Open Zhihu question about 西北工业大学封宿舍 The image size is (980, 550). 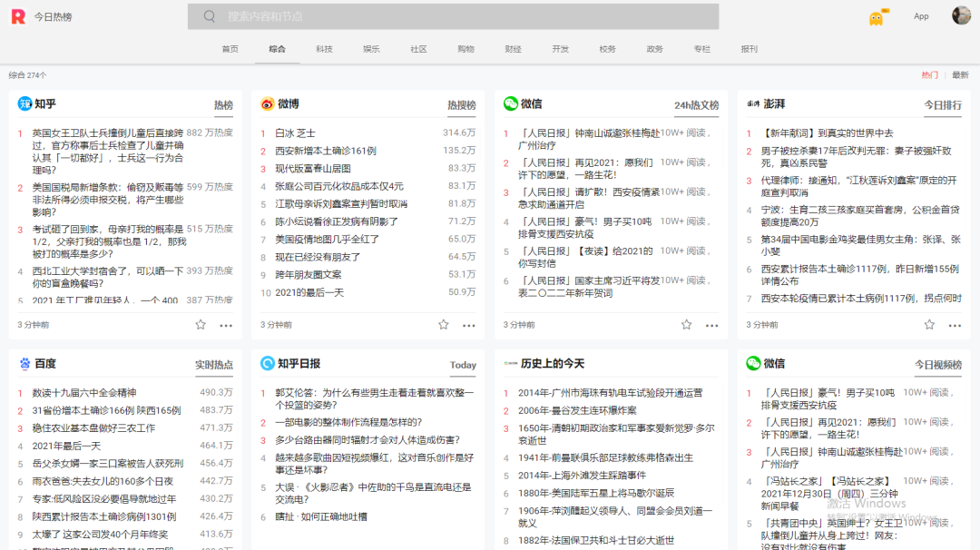pyautogui.click(x=108, y=277)
